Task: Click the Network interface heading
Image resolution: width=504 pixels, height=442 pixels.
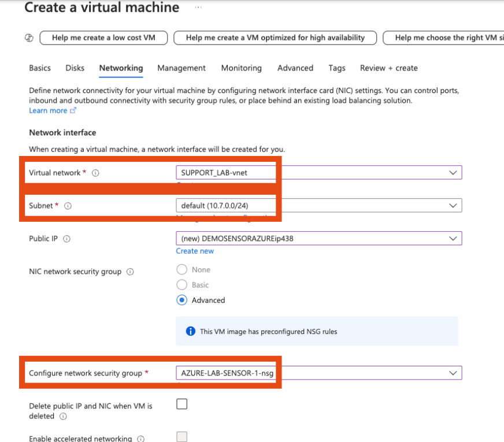Action: click(62, 133)
